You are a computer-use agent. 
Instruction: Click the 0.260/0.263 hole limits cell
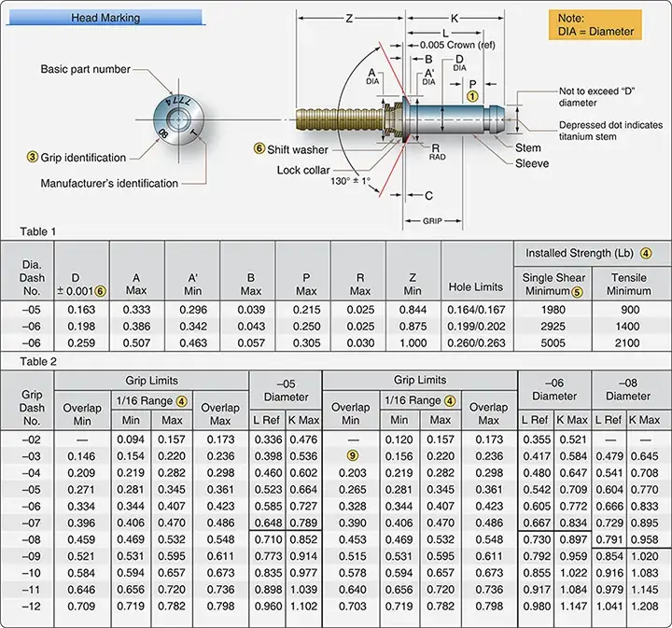pos(477,342)
